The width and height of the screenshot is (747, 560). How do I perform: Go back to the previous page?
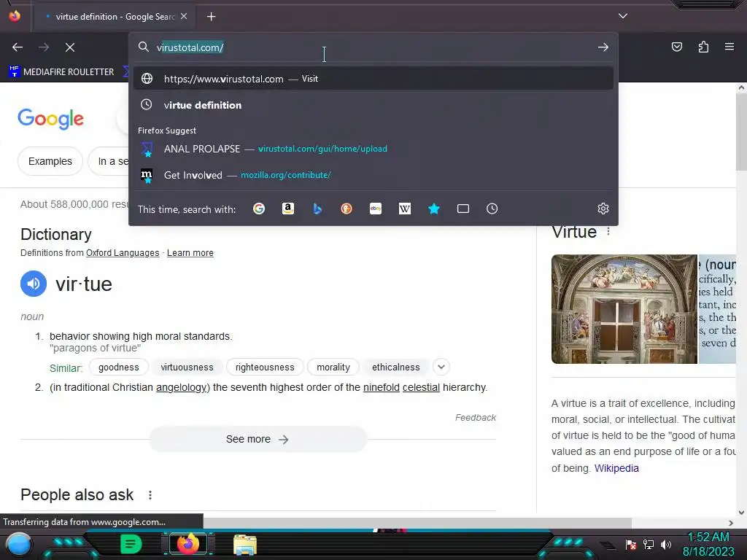click(x=18, y=47)
